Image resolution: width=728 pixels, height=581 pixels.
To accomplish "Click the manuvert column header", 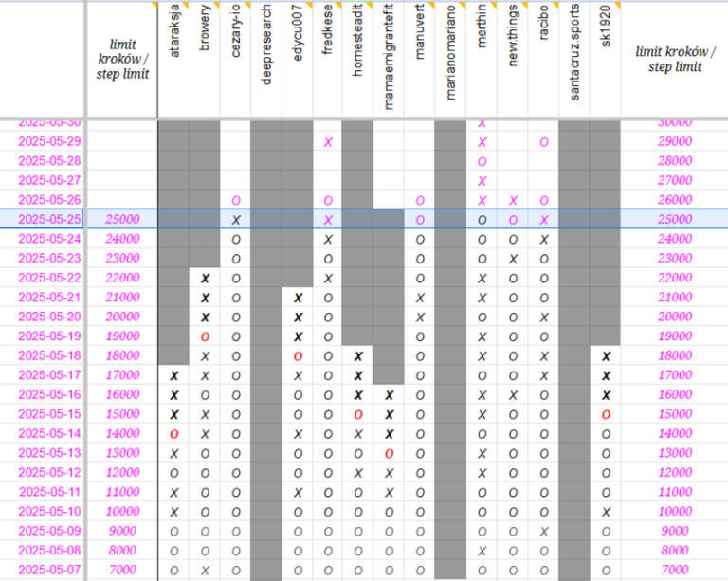I will point(419,59).
